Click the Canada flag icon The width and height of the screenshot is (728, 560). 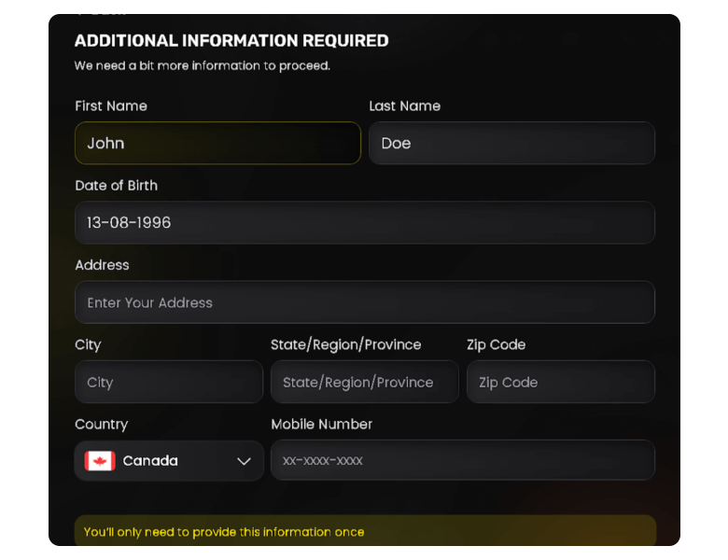pyautogui.click(x=100, y=461)
